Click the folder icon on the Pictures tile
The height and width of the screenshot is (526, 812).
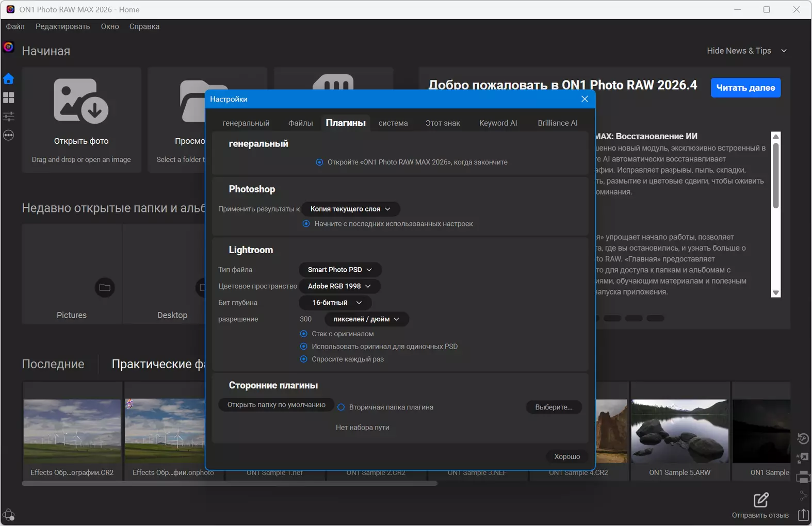point(105,288)
